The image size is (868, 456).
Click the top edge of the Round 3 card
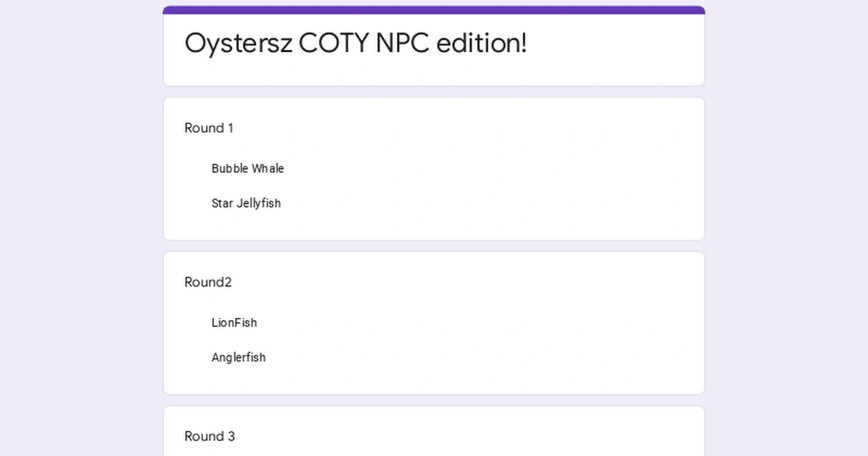click(434, 408)
